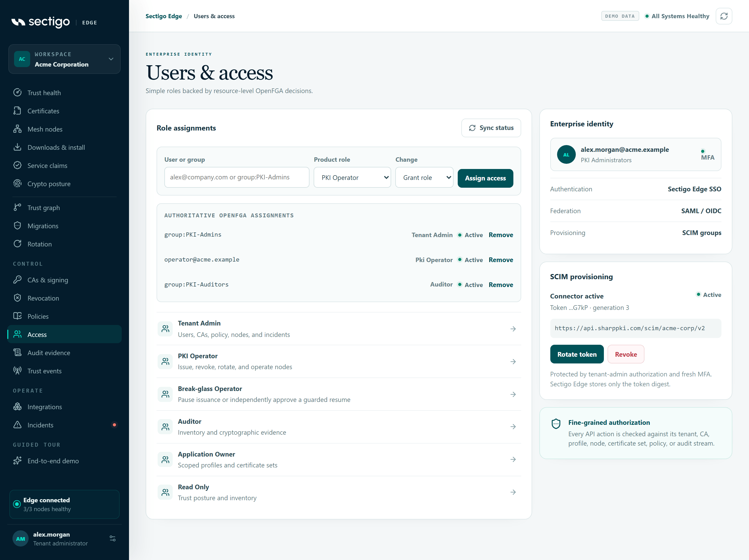Viewport: 749px width, 560px height.
Task: Open Integrations page
Action: tap(64, 407)
